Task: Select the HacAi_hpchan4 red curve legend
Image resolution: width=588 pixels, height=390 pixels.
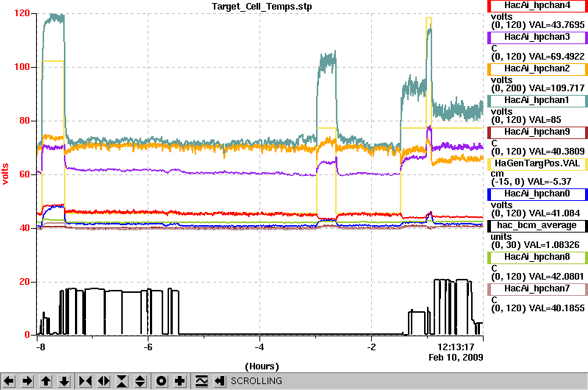Action: (537, 6)
